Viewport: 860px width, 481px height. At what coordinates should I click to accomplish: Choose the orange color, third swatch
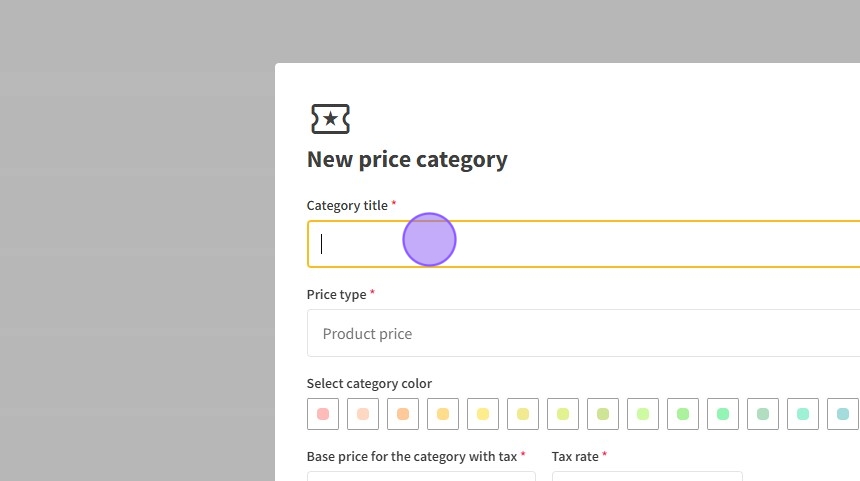tap(403, 414)
